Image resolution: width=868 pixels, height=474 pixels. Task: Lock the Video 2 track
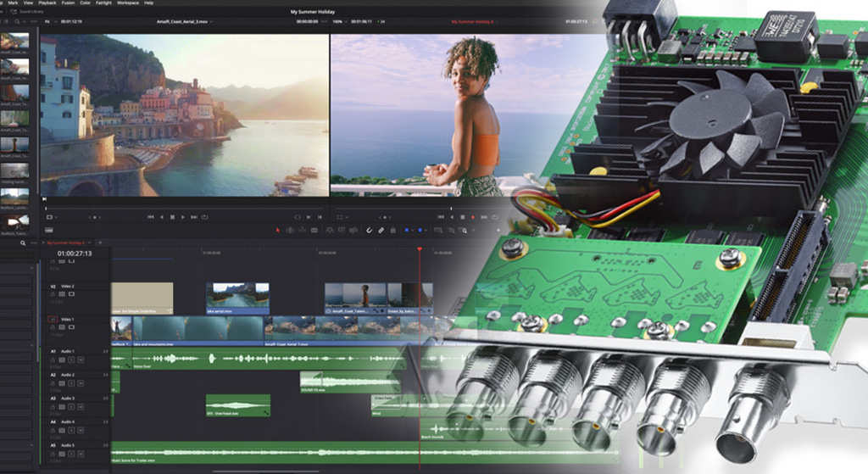pyautogui.click(x=53, y=294)
